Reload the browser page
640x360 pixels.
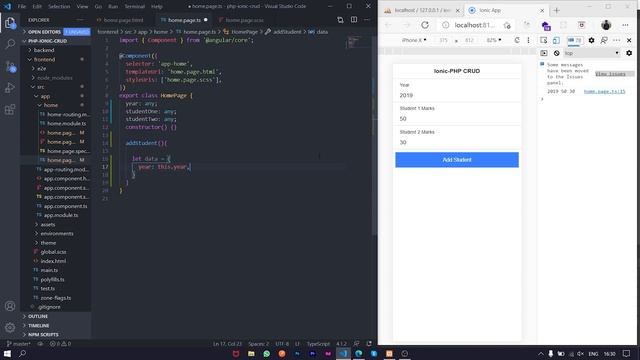(425, 25)
